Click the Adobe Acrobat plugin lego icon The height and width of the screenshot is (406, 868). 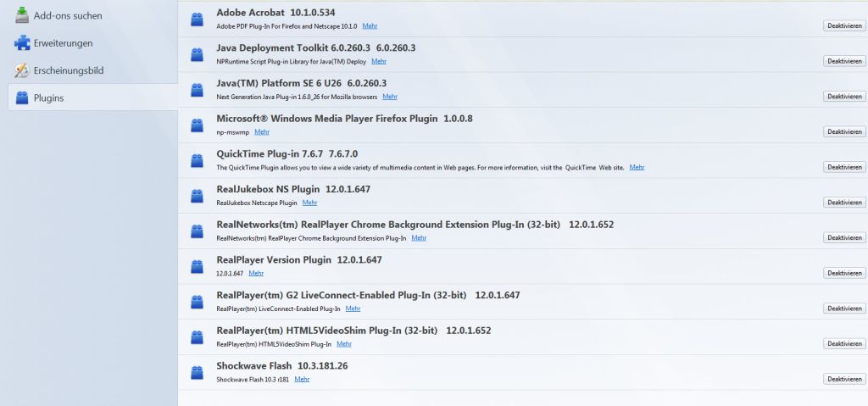pos(198,19)
